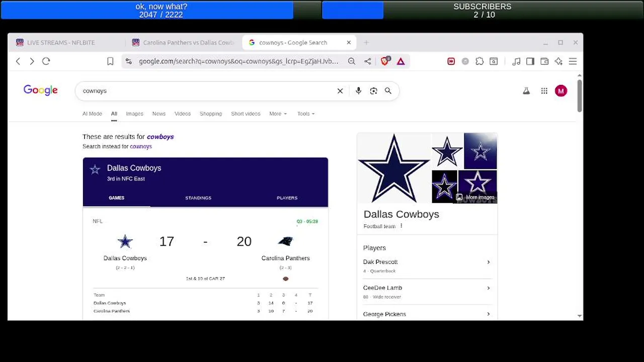Click the corrected term cowboys link

point(160,137)
